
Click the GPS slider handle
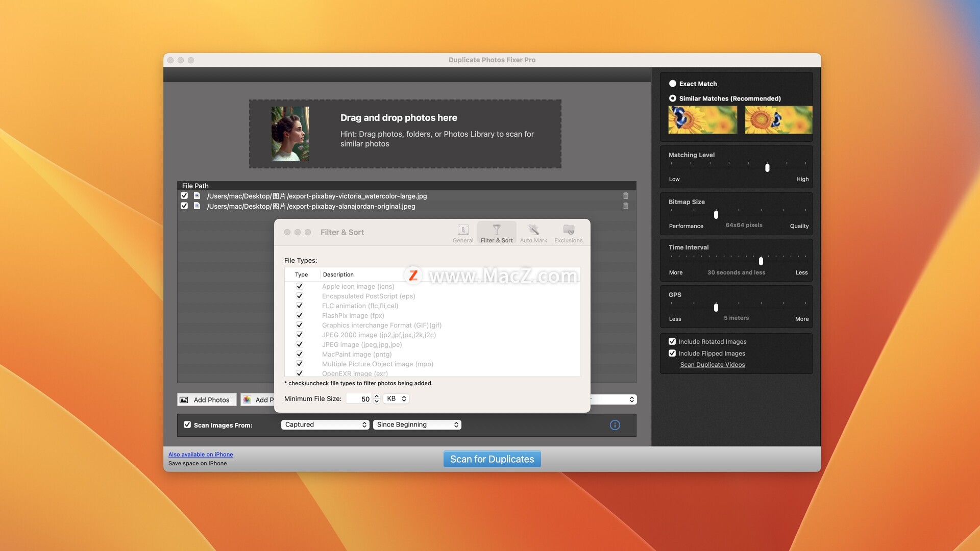coord(716,307)
